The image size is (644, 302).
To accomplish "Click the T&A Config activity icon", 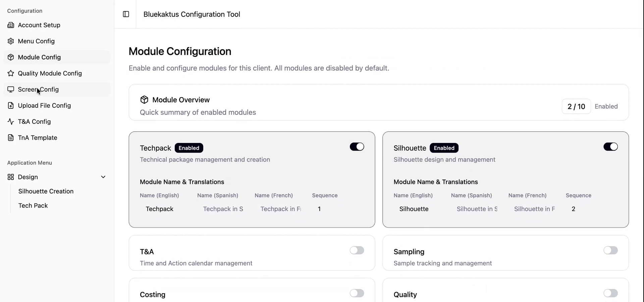I will [x=11, y=122].
